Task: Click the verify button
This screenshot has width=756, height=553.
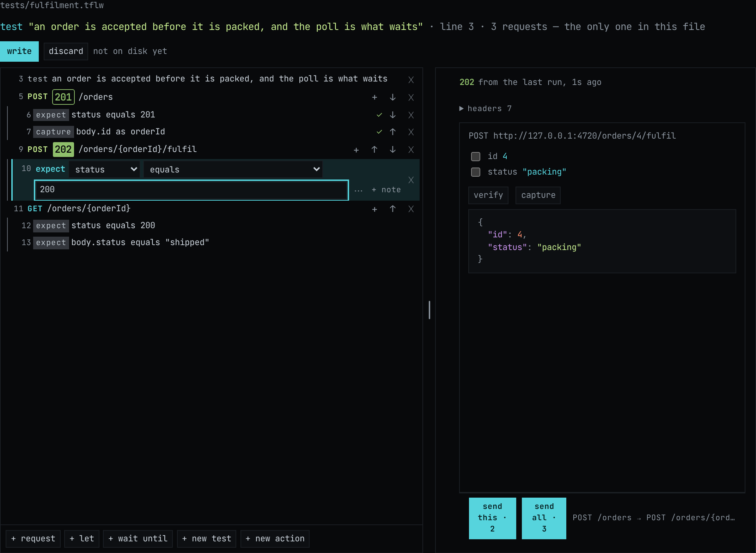Action: (x=488, y=195)
